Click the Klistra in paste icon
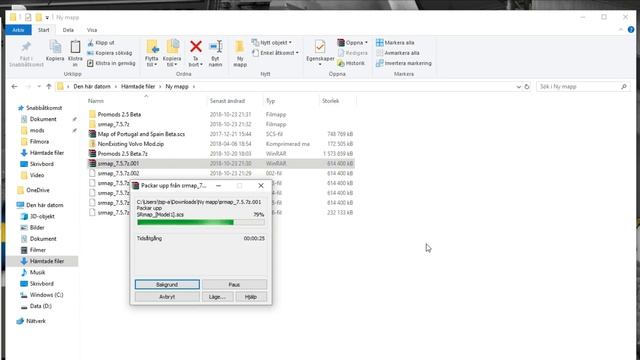Screen dimensions: 640x360 (x=75, y=47)
